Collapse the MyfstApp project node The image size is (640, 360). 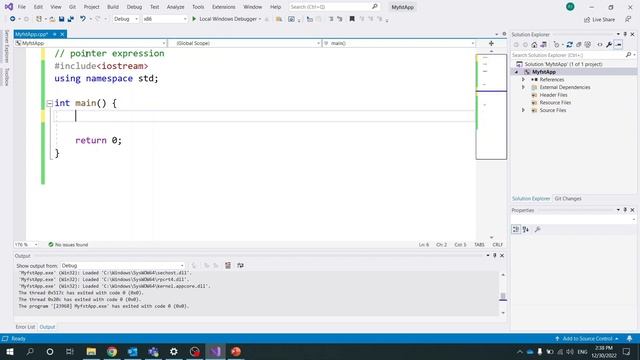click(517, 72)
